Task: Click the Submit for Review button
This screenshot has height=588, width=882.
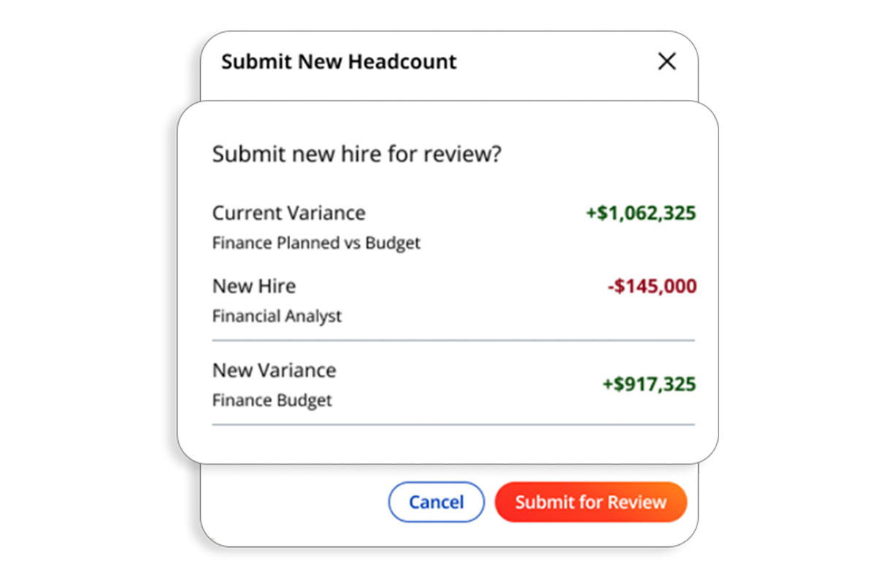Action: coord(591,502)
